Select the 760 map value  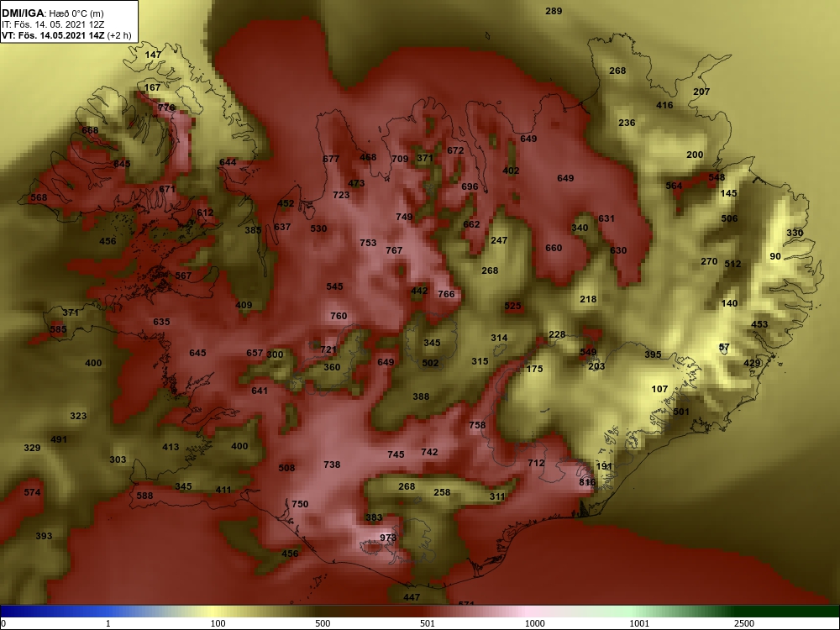[339, 316]
